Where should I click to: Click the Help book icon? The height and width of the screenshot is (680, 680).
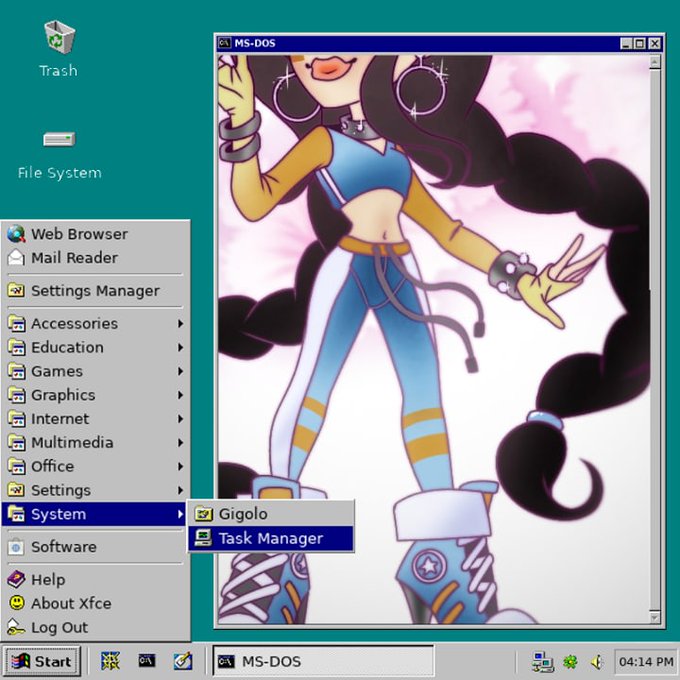point(16,579)
